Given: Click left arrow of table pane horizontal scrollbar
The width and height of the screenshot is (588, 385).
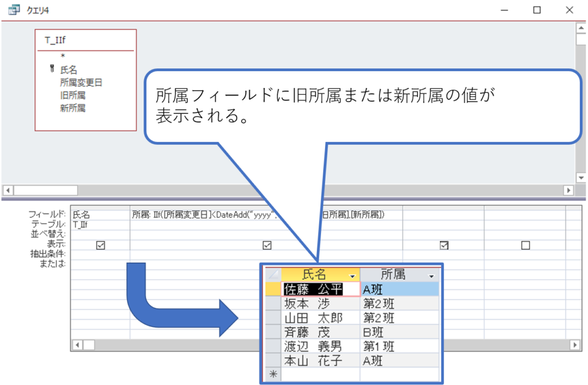Looking at the screenshot, I should pos(8,190).
